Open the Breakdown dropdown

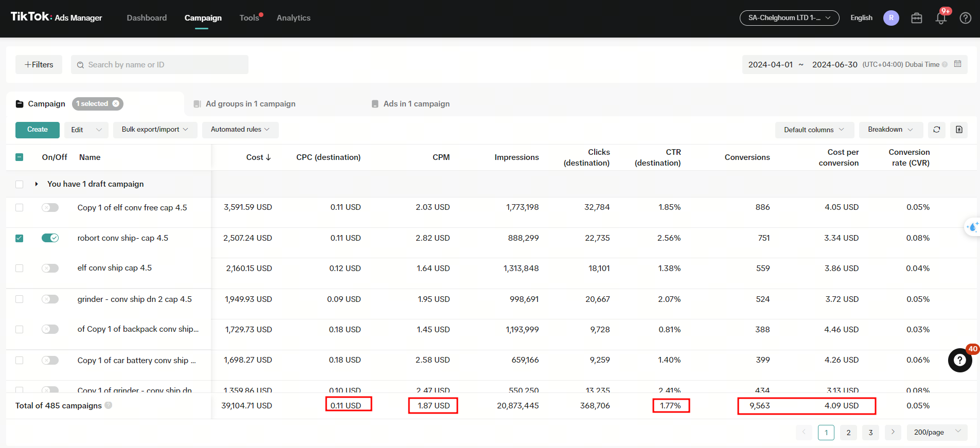coord(891,130)
